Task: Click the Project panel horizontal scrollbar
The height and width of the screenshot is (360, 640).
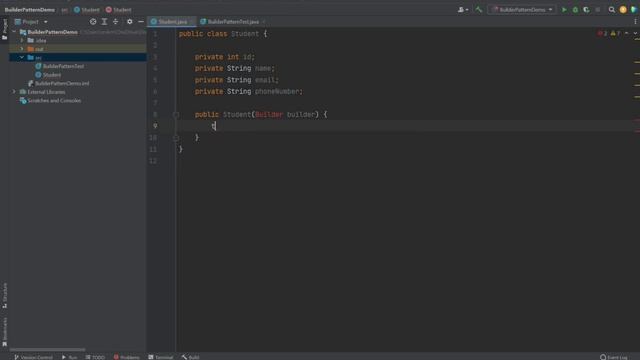Action: (x=47, y=349)
